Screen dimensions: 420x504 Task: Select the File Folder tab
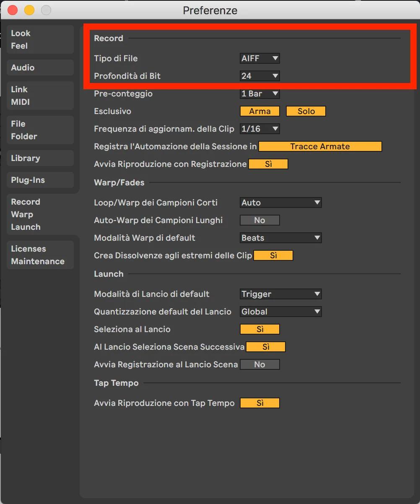40,130
